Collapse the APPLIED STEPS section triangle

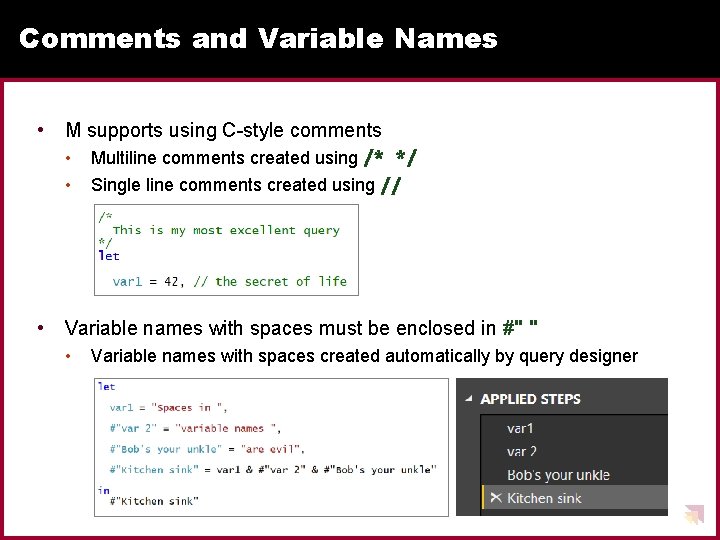468,399
